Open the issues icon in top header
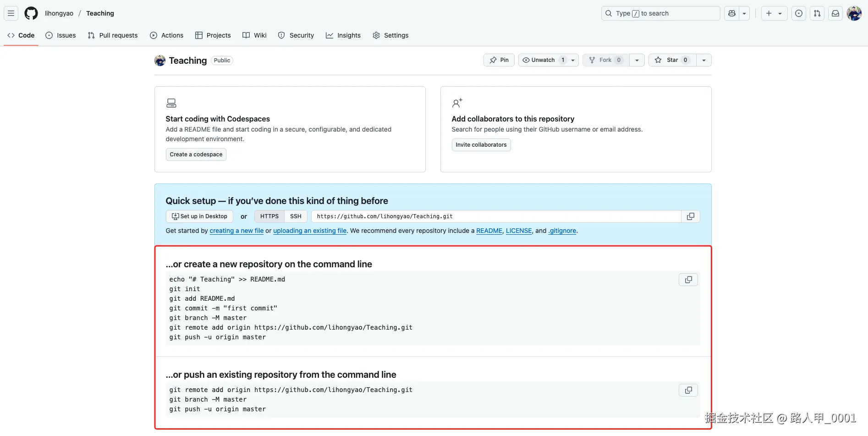Screen dimensions: 868x436 (799, 13)
